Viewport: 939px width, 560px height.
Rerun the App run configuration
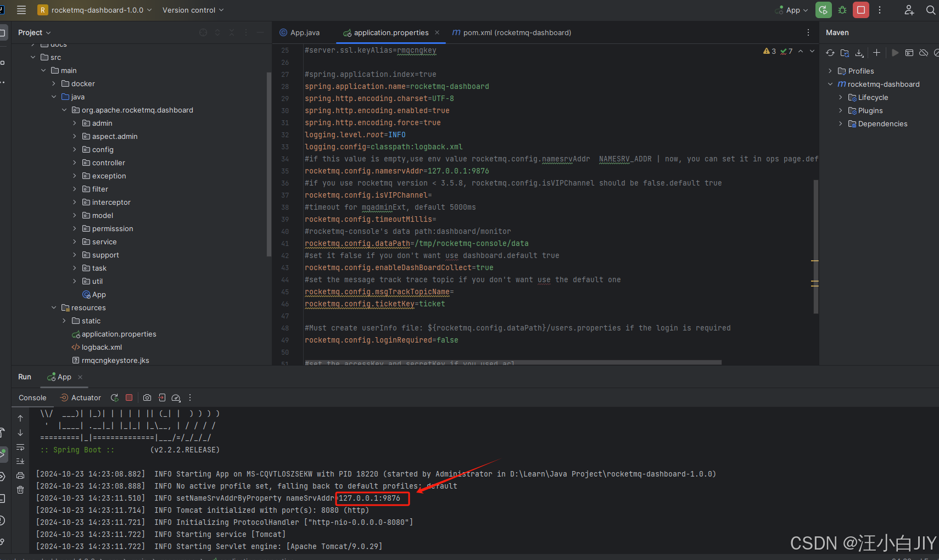pos(114,397)
